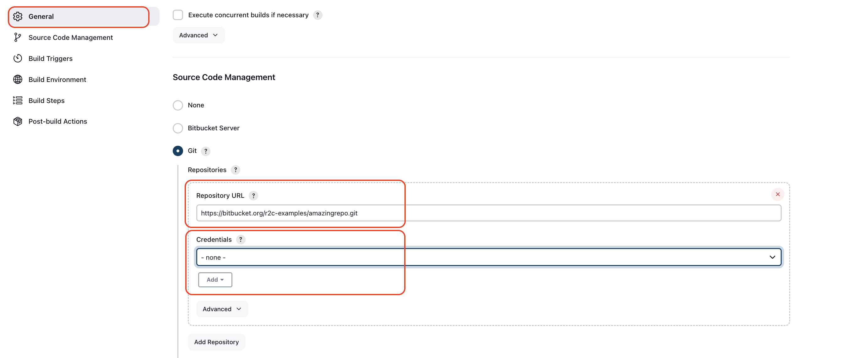Screen dimensions: 868x358
Task: Enable Execute concurrent builds if necessary
Action: [x=178, y=15]
